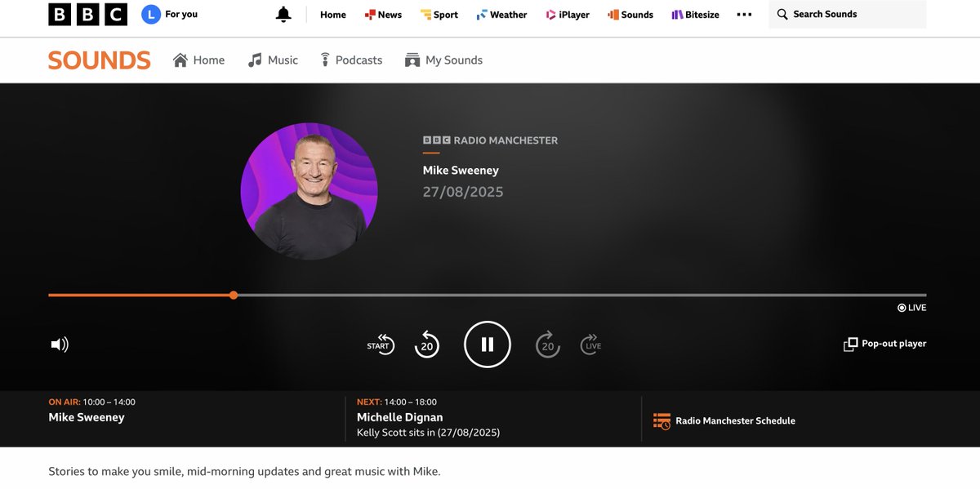Open BBC Bitesize link
This screenshot has height=489, width=980.
(696, 15)
